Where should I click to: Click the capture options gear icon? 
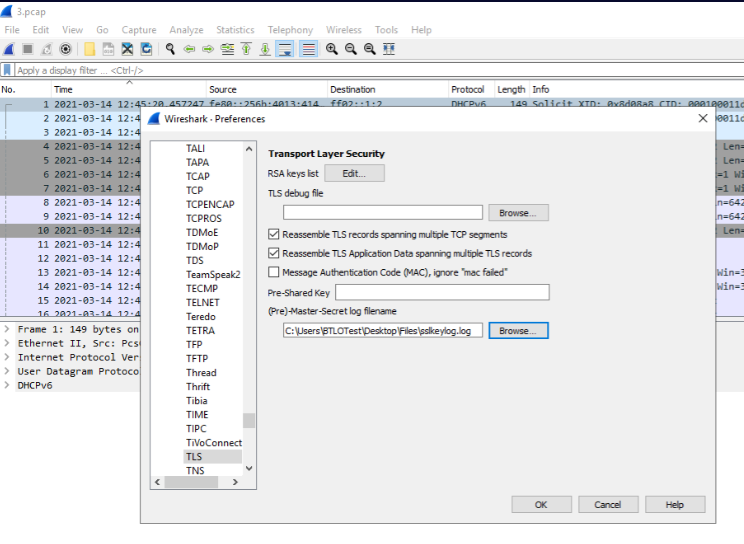[66, 48]
